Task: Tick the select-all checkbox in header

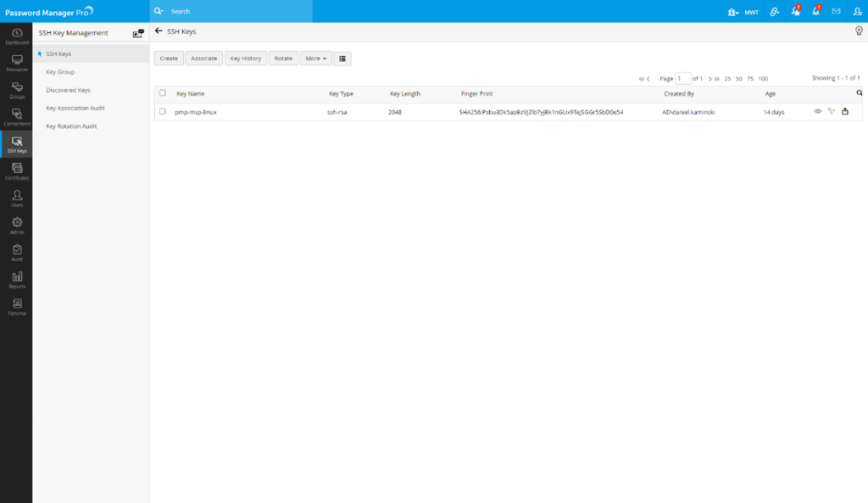Action: tap(163, 93)
